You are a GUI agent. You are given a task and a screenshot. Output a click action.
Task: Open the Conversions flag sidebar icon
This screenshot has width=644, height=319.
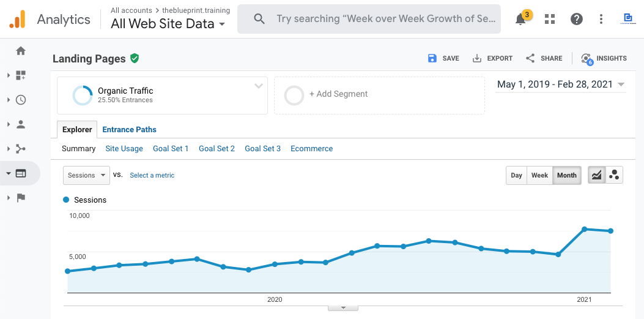pos(21,198)
